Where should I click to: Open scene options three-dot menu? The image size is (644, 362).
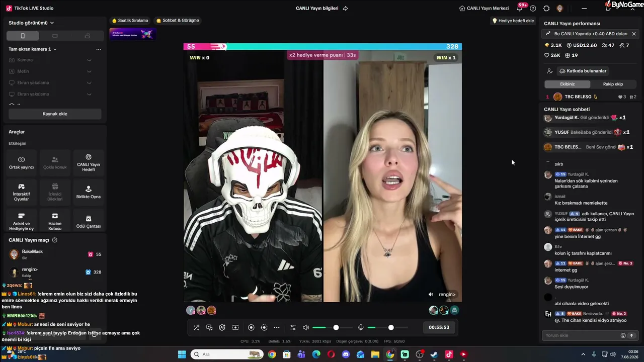(99, 49)
